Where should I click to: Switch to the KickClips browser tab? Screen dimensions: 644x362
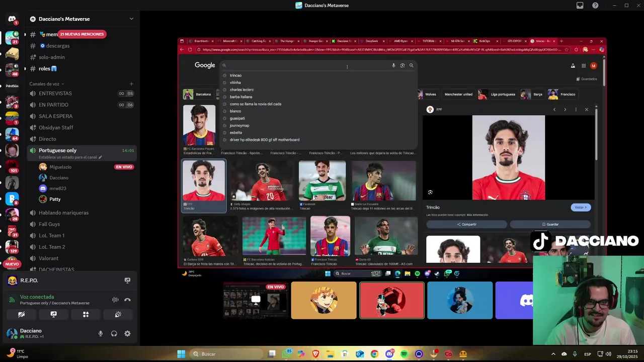pos(486,41)
